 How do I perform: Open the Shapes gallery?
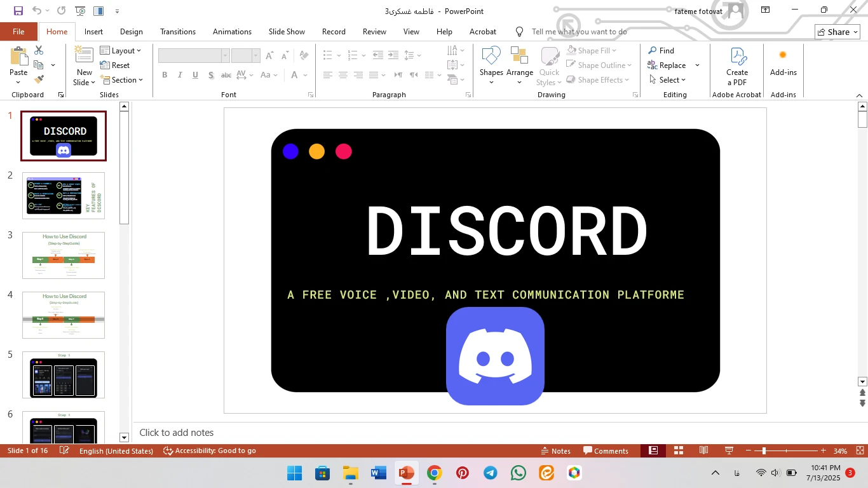pos(491,65)
